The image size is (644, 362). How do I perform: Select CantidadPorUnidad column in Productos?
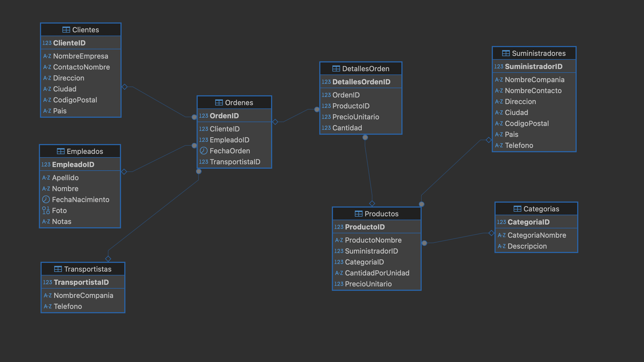[x=377, y=273]
